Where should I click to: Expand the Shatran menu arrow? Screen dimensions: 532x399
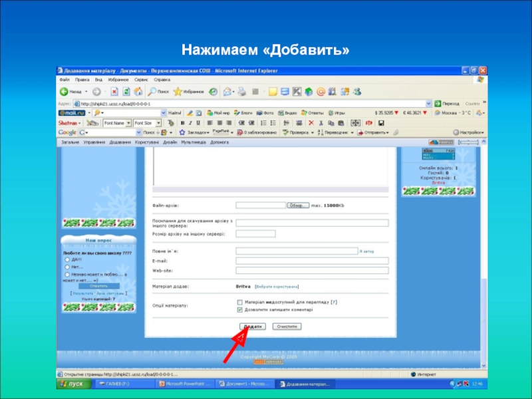pyautogui.click(x=79, y=123)
